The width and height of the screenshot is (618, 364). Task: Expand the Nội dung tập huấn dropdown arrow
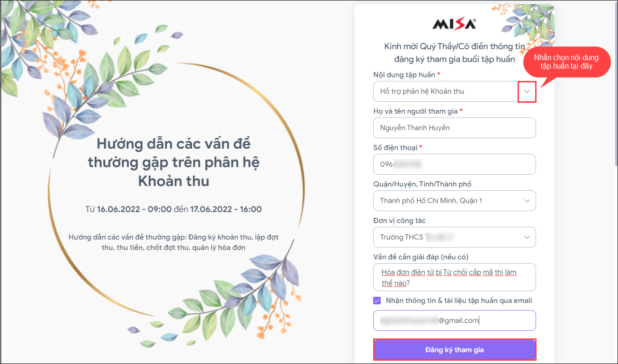point(527,91)
